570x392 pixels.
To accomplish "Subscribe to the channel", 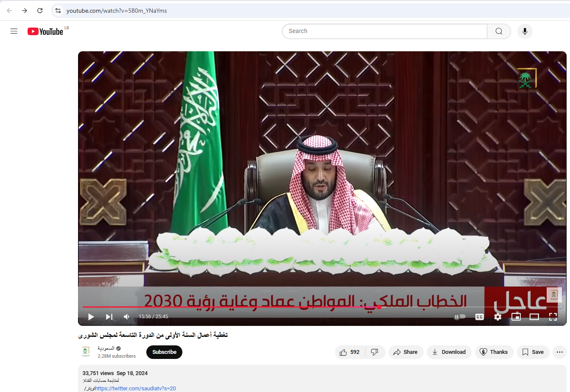I will [x=164, y=352].
